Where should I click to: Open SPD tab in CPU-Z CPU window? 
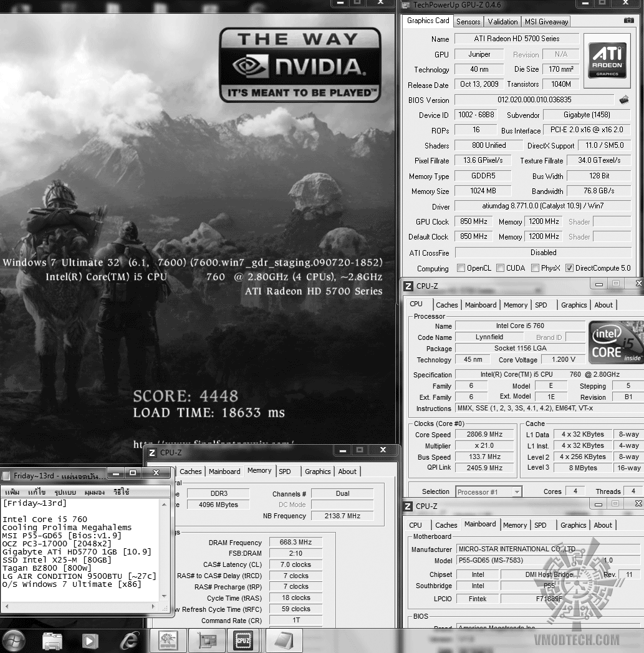[x=541, y=305]
